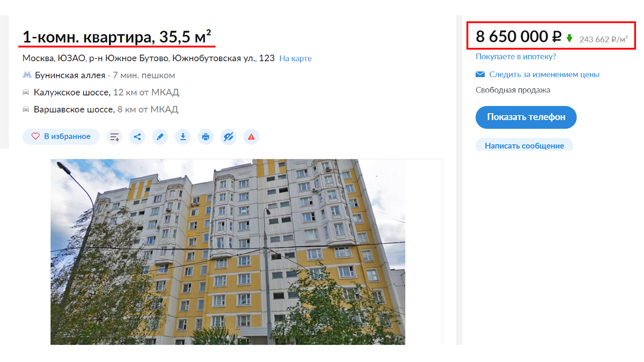Viewport: 644px width, 362px height.
Task: Download listing with download icon
Action: pos(183,137)
